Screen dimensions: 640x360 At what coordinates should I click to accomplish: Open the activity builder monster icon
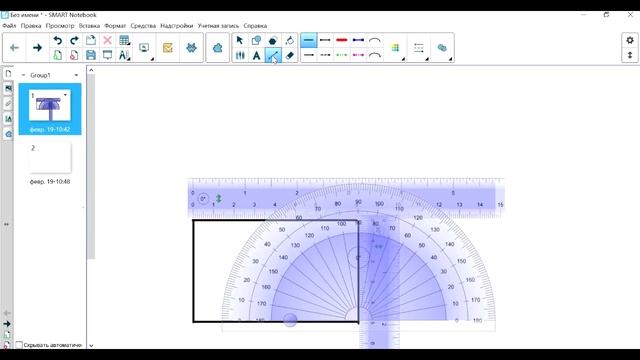tap(191, 48)
